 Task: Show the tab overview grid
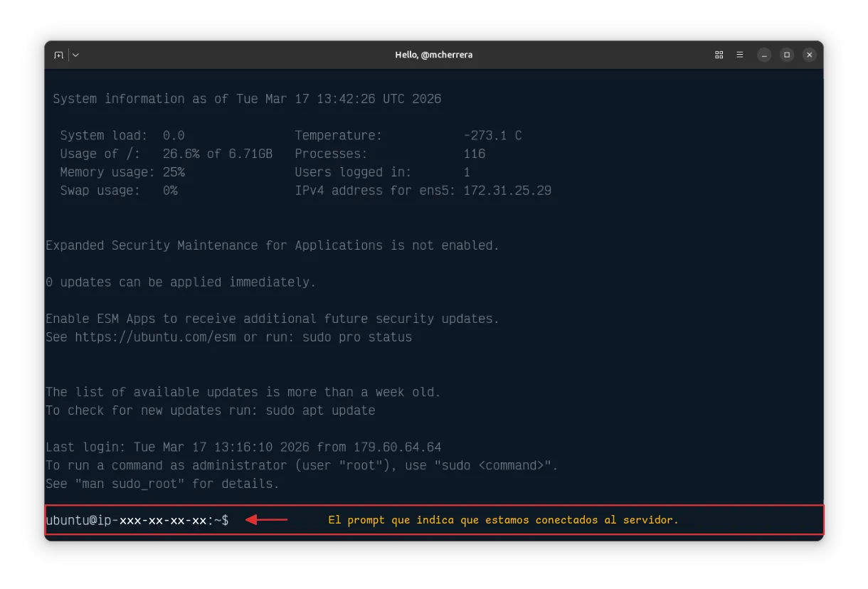pyautogui.click(x=719, y=55)
